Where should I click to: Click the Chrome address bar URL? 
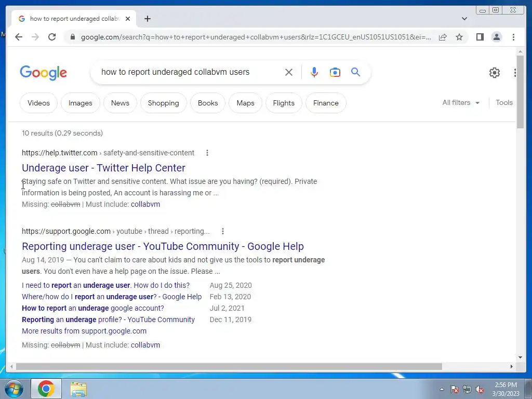256,37
